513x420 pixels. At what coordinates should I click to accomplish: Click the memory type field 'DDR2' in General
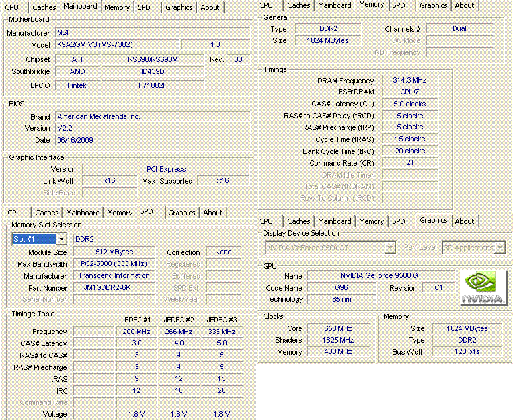tap(328, 28)
